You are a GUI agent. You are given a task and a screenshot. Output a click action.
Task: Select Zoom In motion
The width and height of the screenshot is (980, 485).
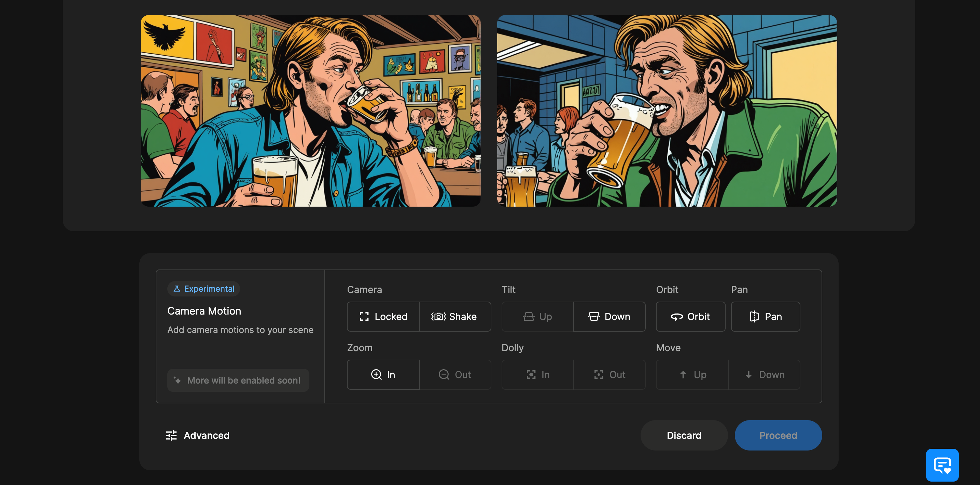(383, 375)
